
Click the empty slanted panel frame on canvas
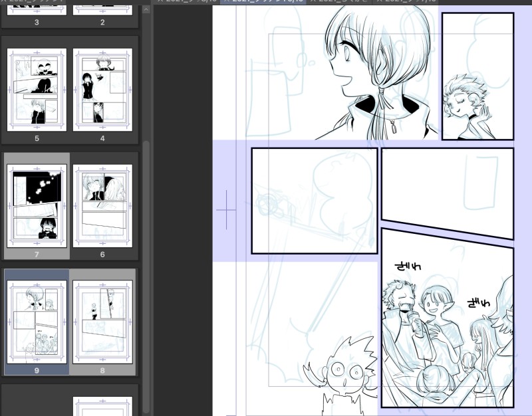(x=448, y=193)
